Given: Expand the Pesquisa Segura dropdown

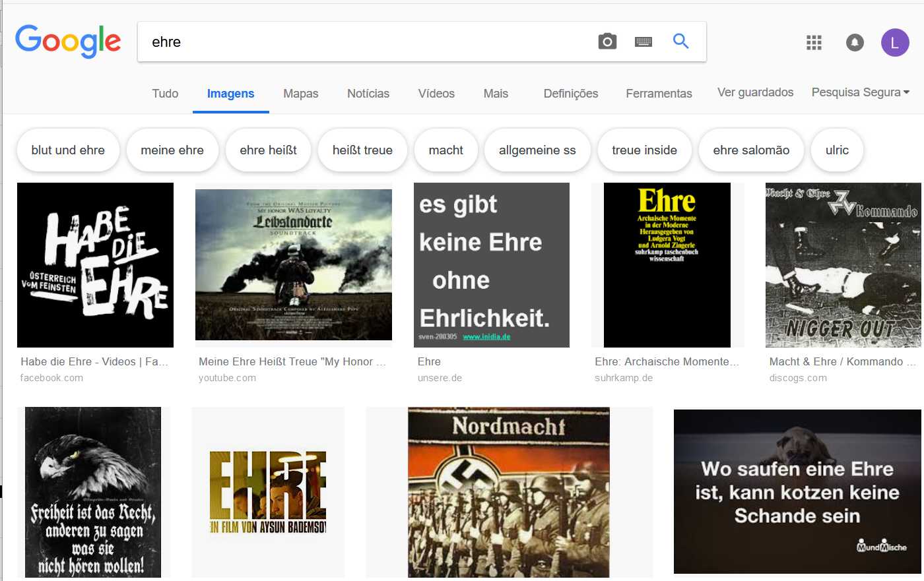Looking at the screenshot, I should click(x=861, y=92).
